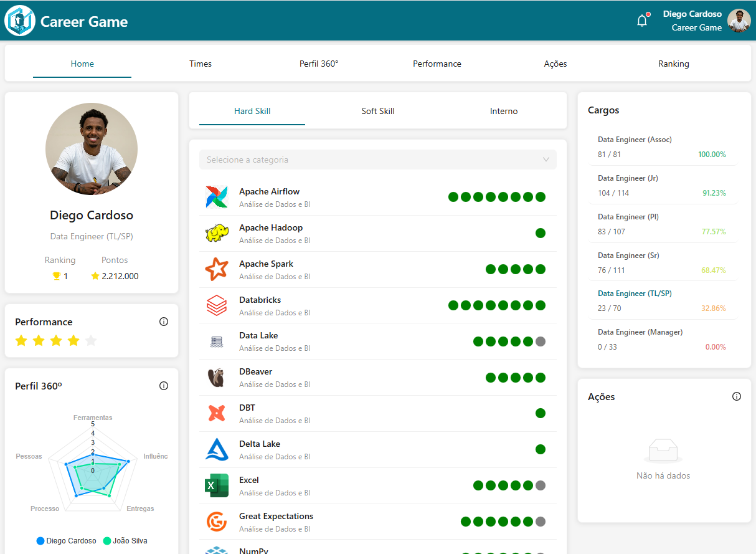Click the DBT logo icon
This screenshot has width=756, height=554.
(x=215, y=413)
